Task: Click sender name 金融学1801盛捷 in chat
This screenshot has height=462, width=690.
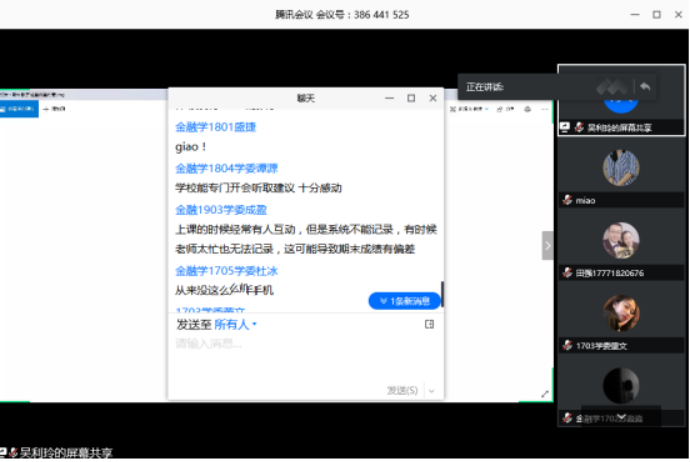Action: [216, 128]
